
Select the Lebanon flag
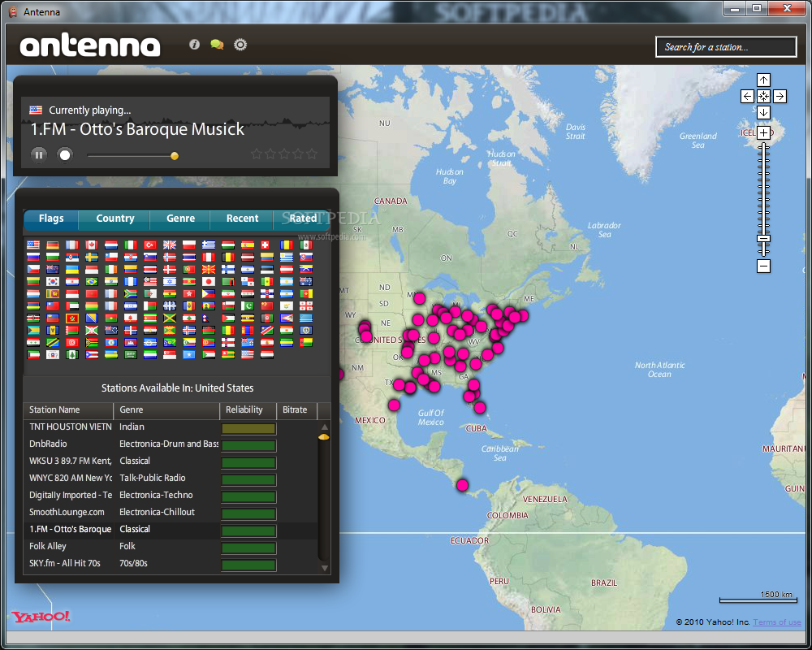click(x=189, y=318)
